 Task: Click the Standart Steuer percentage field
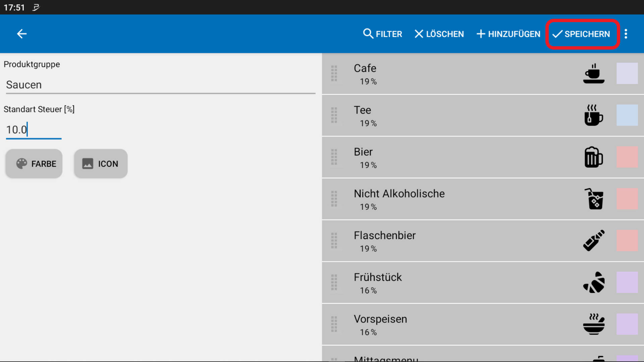click(x=34, y=130)
